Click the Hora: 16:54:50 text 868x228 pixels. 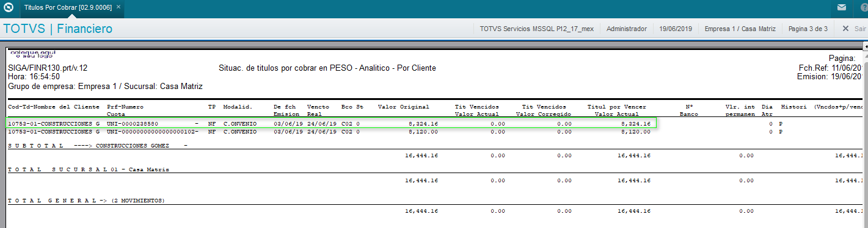[34, 77]
